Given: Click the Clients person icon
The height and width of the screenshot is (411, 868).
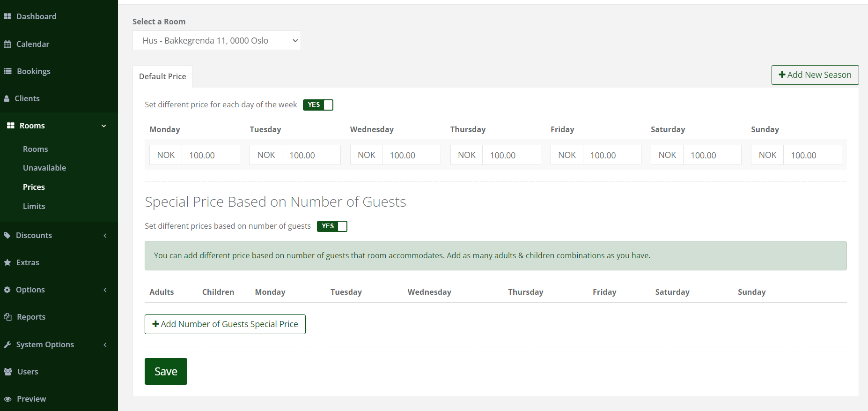Looking at the screenshot, I should pos(7,98).
